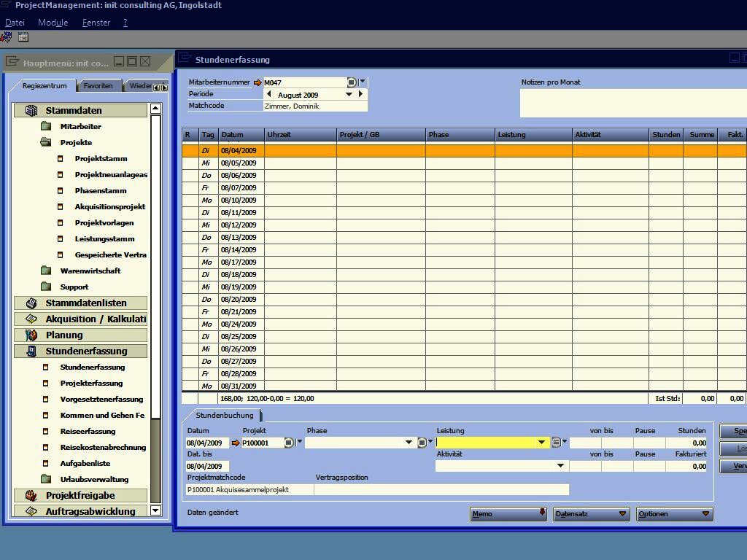Go to previous month in Periode
This screenshot has height=560, width=747.
[x=268, y=94]
